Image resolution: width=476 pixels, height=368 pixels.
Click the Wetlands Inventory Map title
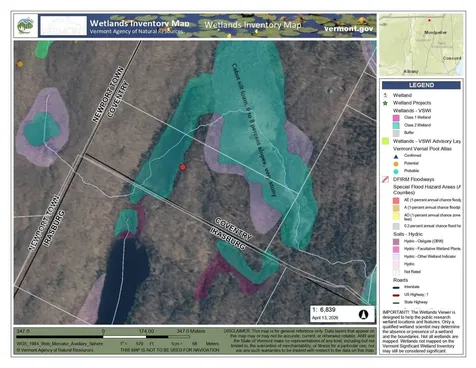(x=139, y=23)
